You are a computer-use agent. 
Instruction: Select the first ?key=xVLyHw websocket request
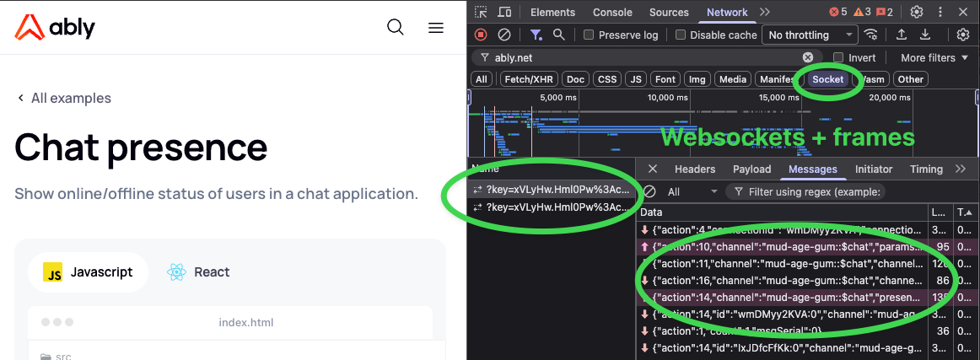tap(552, 190)
